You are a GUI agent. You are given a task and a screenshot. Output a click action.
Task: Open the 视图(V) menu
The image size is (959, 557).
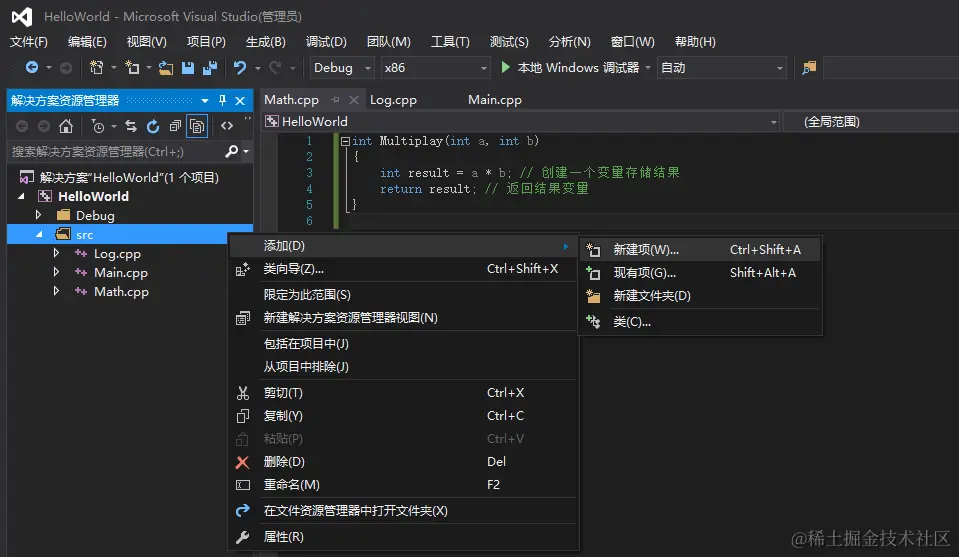tap(146, 42)
